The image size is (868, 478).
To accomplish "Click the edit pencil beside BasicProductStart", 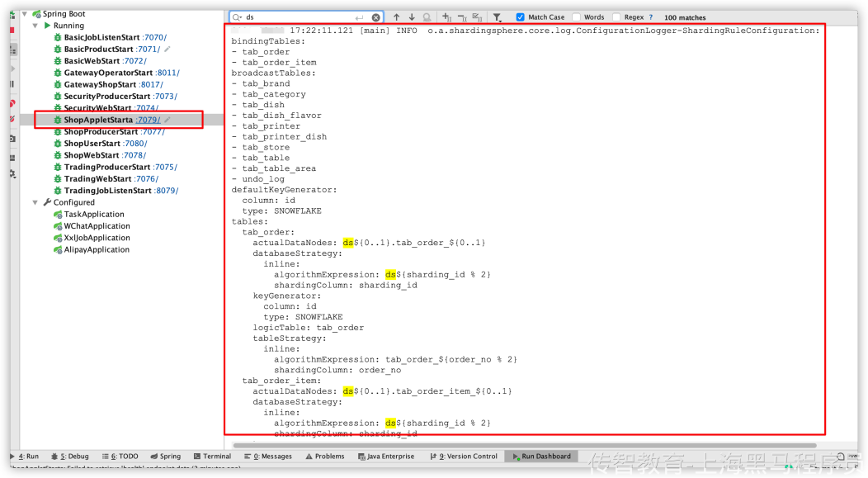I will pyautogui.click(x=167, y=49).
